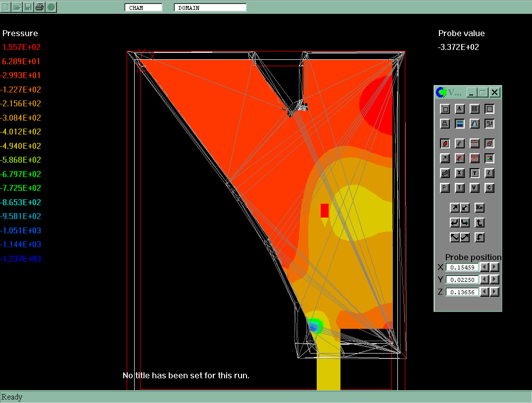Click the A text annotation icon
The image size is (532, 403).
pyautogui.click(x=460, y=109)
